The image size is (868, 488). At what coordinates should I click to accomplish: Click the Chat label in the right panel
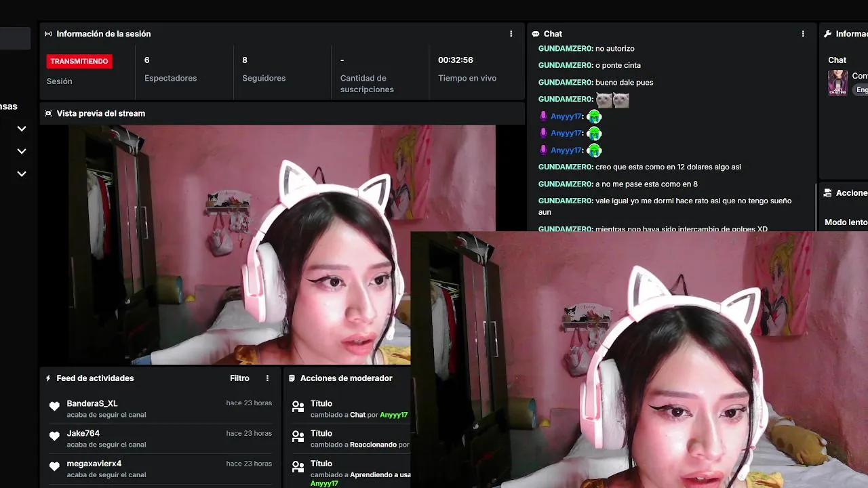[837, 60]
